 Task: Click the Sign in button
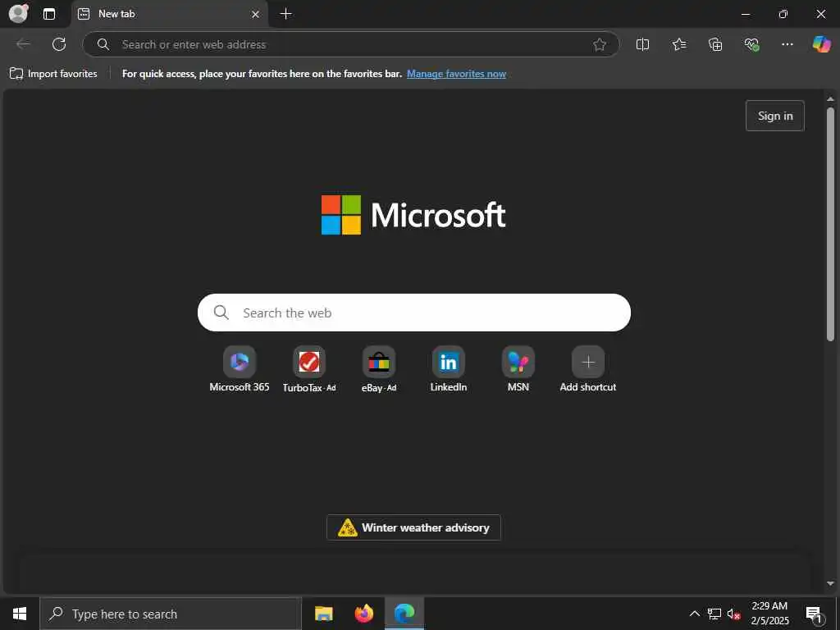coord(774,116)
